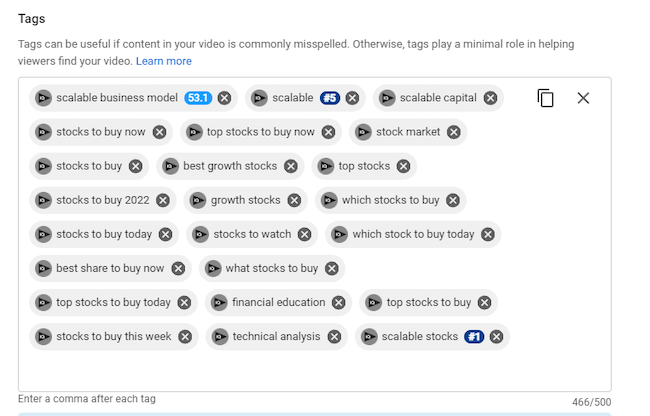Select the 'which stock to buy today' tag

pos(413,235)
